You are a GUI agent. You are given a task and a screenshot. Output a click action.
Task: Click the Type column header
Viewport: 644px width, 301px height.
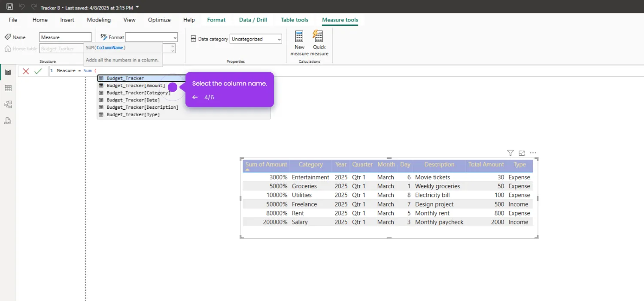click(519, 165)
